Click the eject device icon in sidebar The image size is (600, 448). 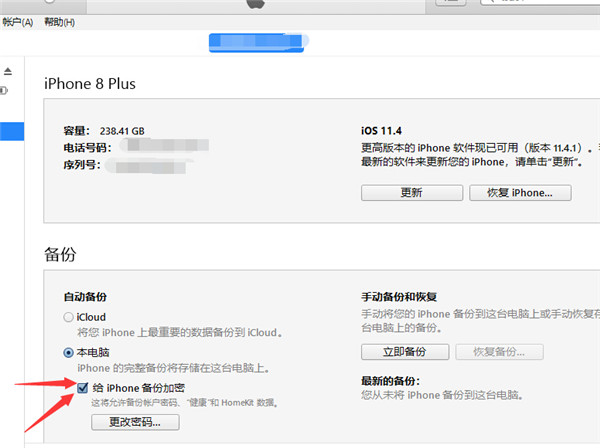point(8,71)
